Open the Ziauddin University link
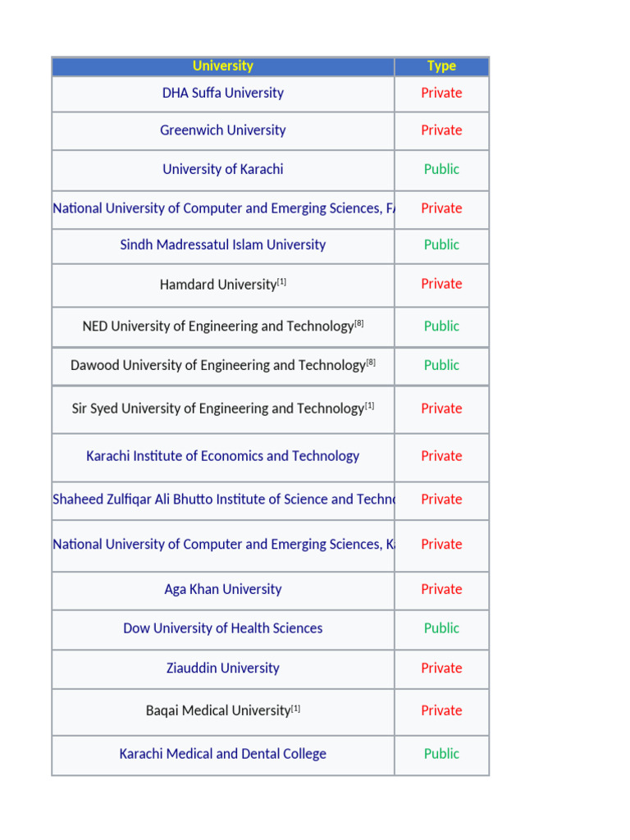Screen dimensions: 630x840 tap(222, 668)
